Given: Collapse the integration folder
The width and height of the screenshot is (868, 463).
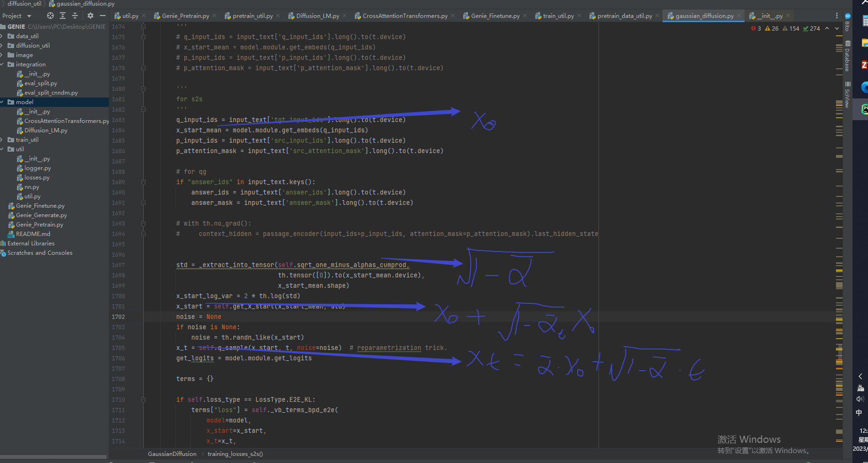Looking at the screenshot, I should pyautogui.click(x=2, y=65).
